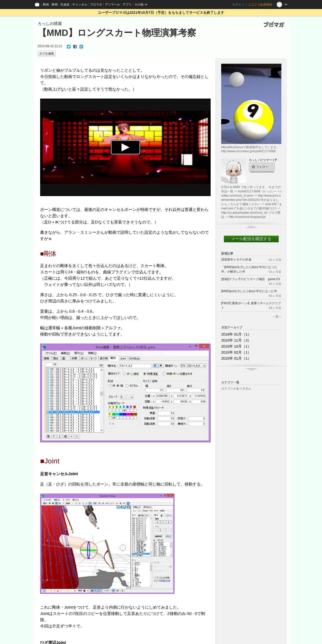Click the ブロマガ logo
The height and width of the screenshot is (644, 322).
point(274,25)
